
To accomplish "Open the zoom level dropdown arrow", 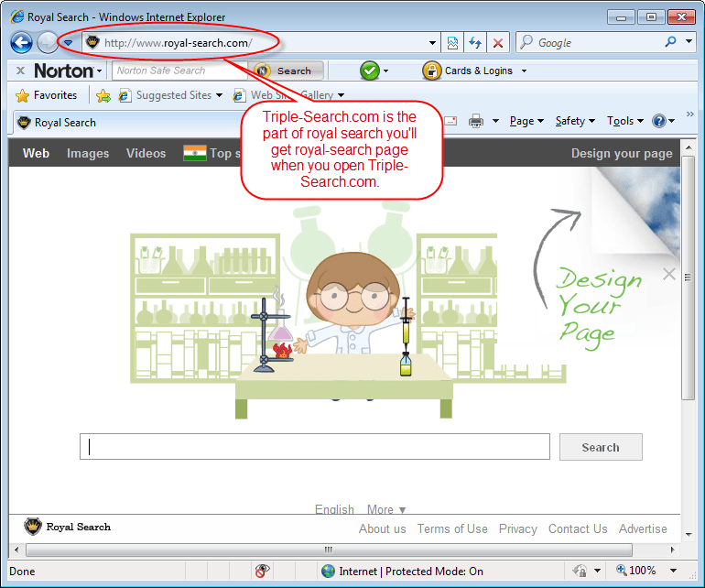I will [x=673, y=571].
